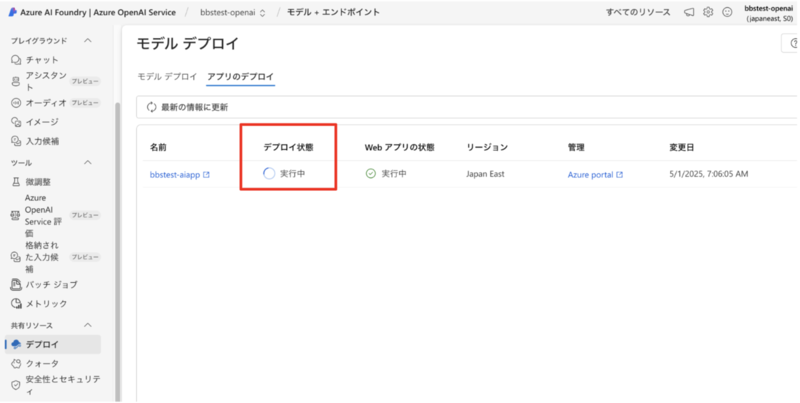
Task: Open the announcements megaphone icon
Action: pyautogui.click(x=689, y=12)
